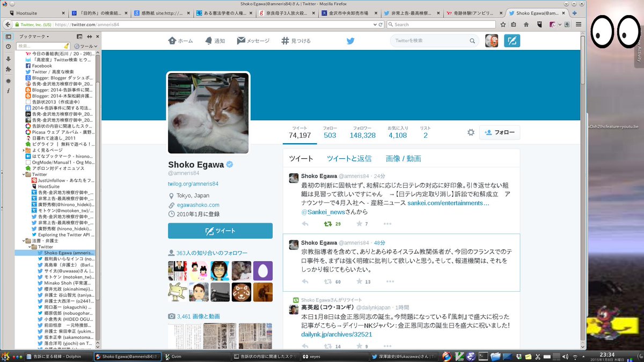Viewport: 644px width, 362px height.
Task: Open twilog.org/amneris84 link
Action: (x=194, y=184)
